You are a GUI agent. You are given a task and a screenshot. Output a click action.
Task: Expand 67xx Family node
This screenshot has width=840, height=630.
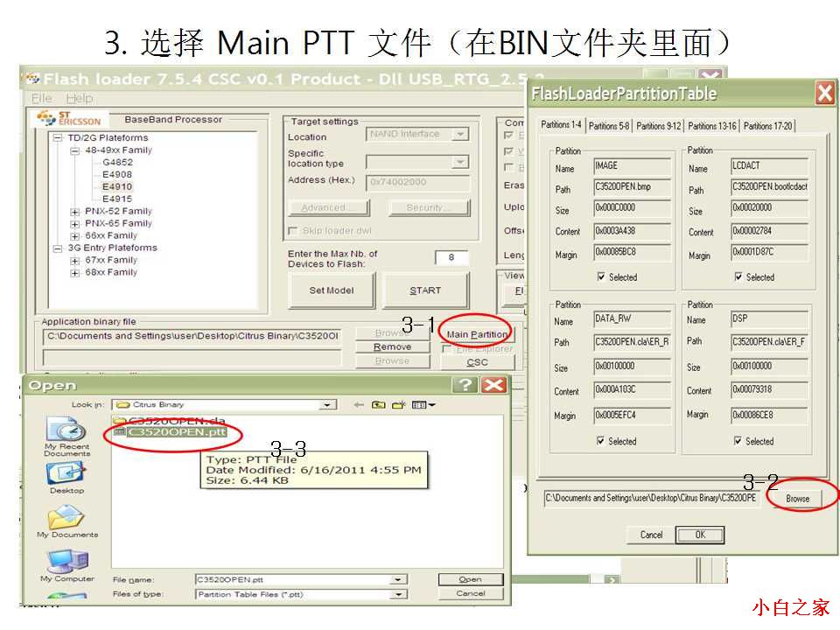click(74, 261)
